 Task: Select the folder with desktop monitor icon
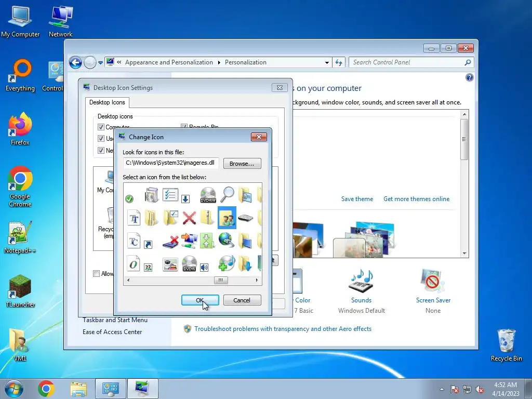pyautogui.click(x=245, y=241)
